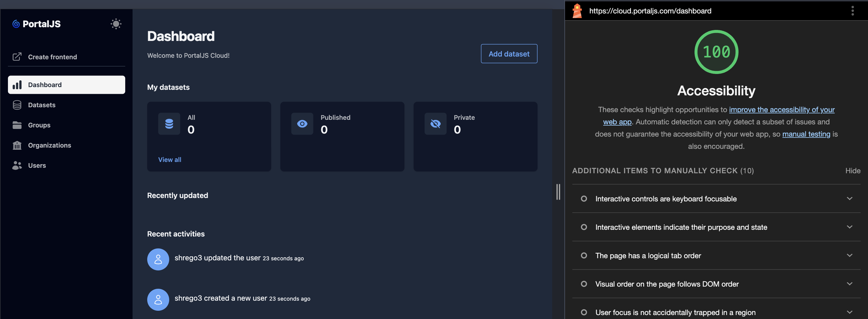
Task: Click circle marker beside 'follows DOM order' audit
Action: (584, 284)
